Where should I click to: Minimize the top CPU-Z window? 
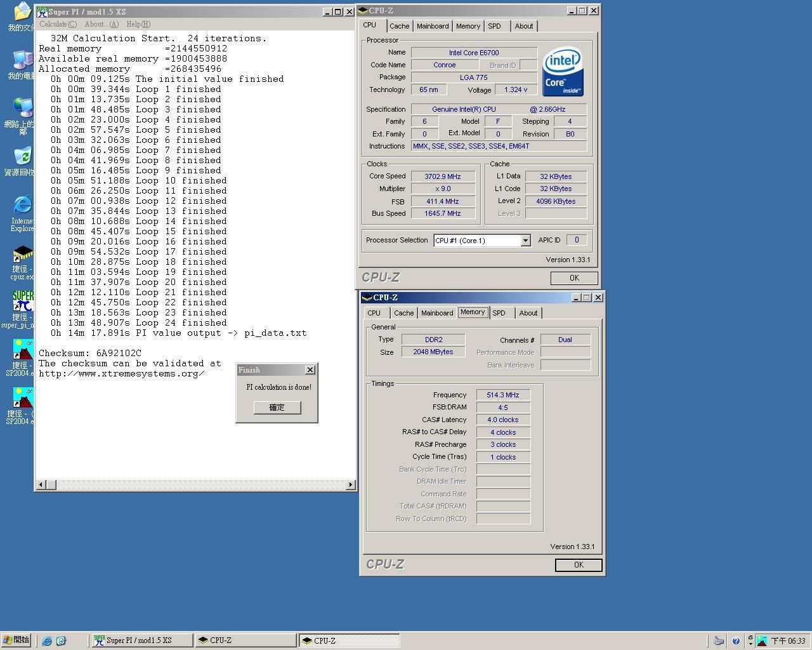[x=572, y=11]
